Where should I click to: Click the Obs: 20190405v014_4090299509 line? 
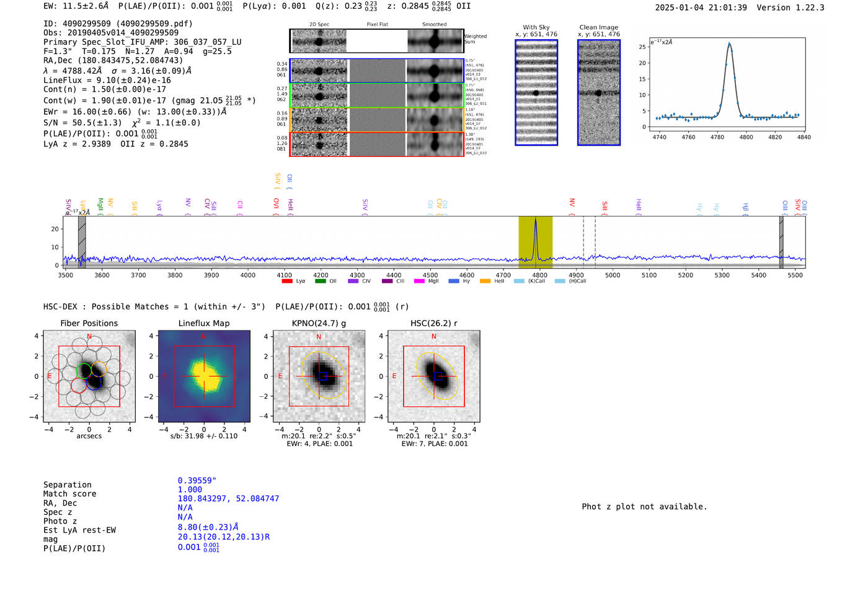111,33
